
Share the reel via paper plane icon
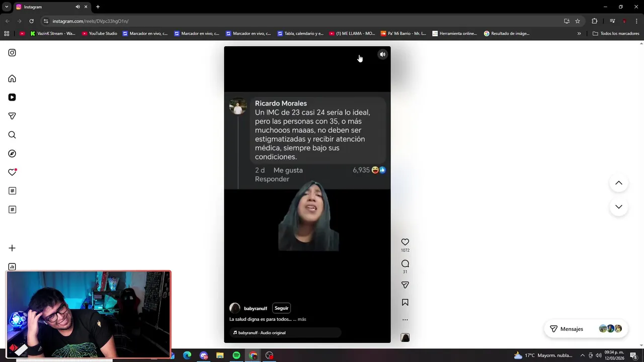click(405, 285)
